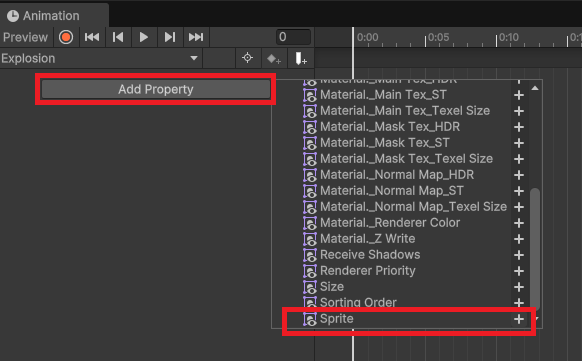Screen dimensions: 582x361
Task: Add the Material._Main Tex_ST property
Action: point(519,95)
